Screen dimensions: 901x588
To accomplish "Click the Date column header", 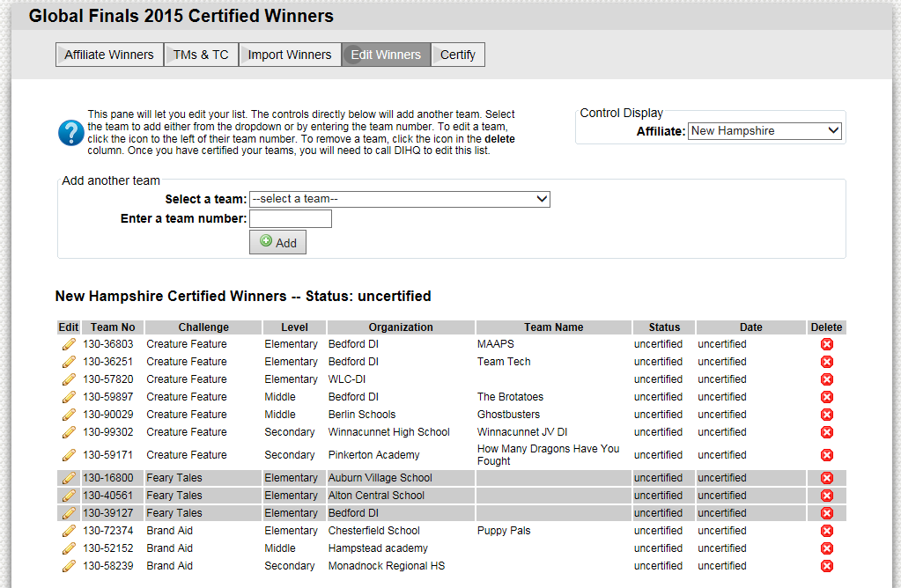I will (x=751, y=327).
